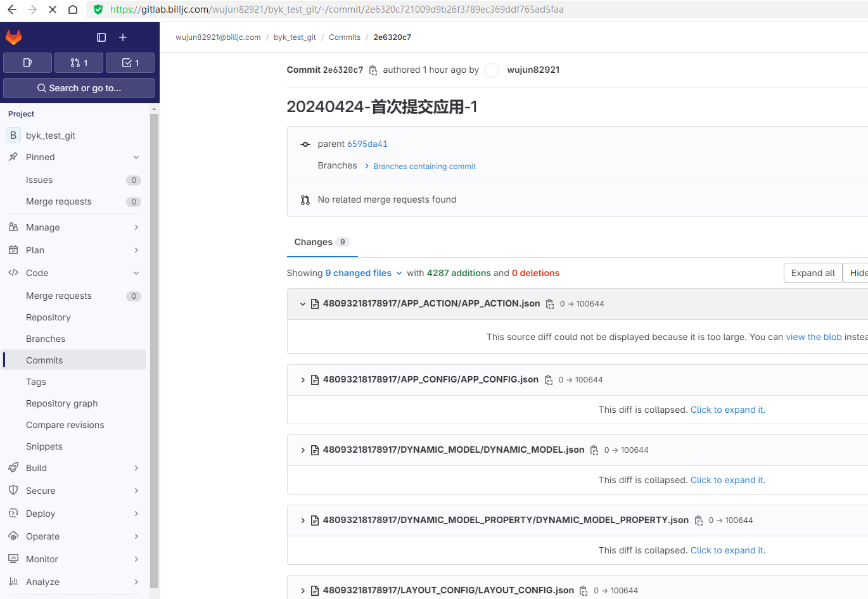Image resolution: width=868 pixels, height=599 pixels.
Task: Expand LAYOUT_CONFIG.json diff chevron
Action: tap(303, 591)
